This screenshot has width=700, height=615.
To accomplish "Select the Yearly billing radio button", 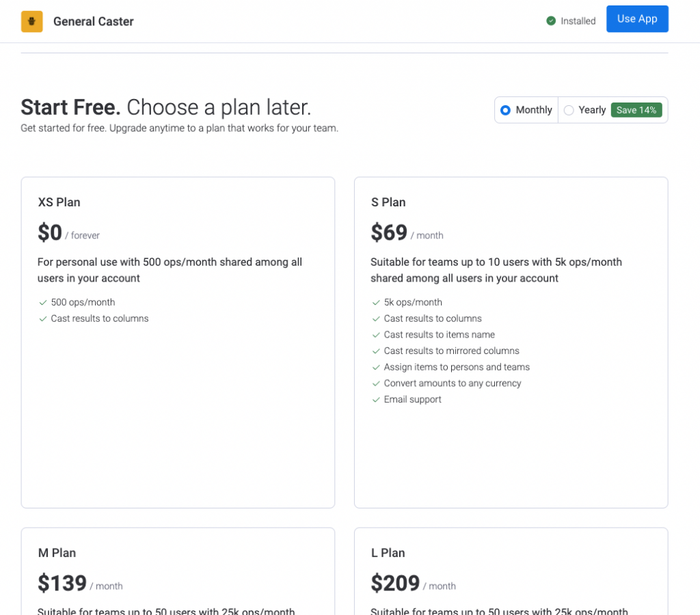I will (569, 110).
